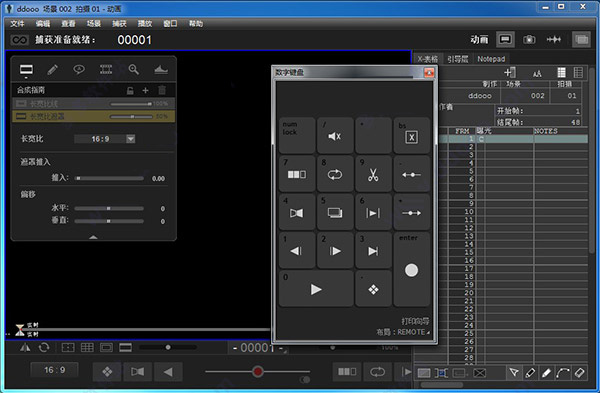Open the 帮助 menu
The width and height of the screenshot is (600, 393).
pos(196,24)
